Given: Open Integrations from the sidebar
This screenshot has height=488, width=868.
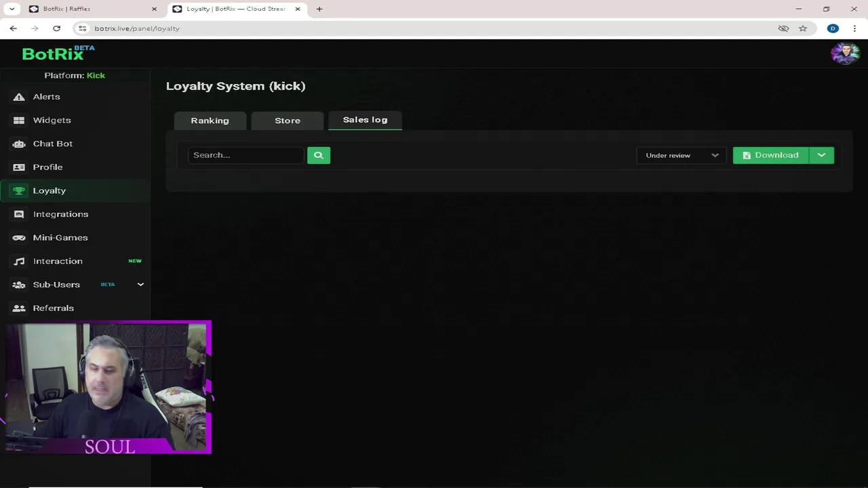Looking at the screenshot, I should tap(61, 214).
